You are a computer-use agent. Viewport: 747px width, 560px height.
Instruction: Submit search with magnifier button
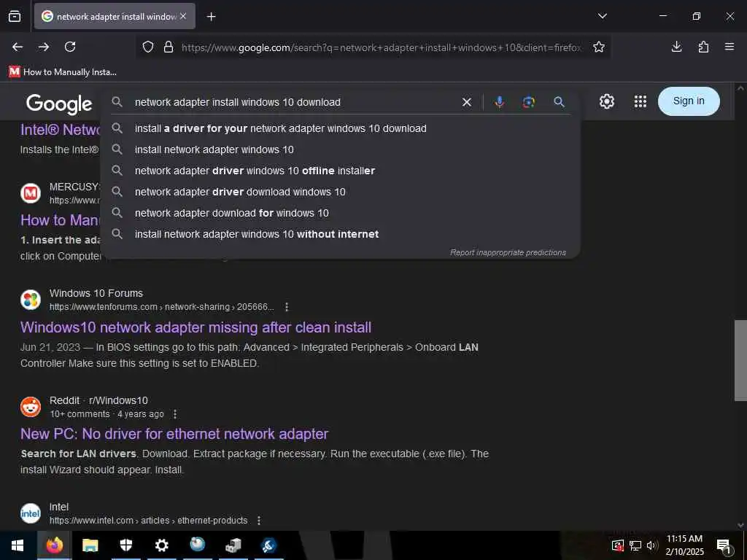click(x=560, y=102)
